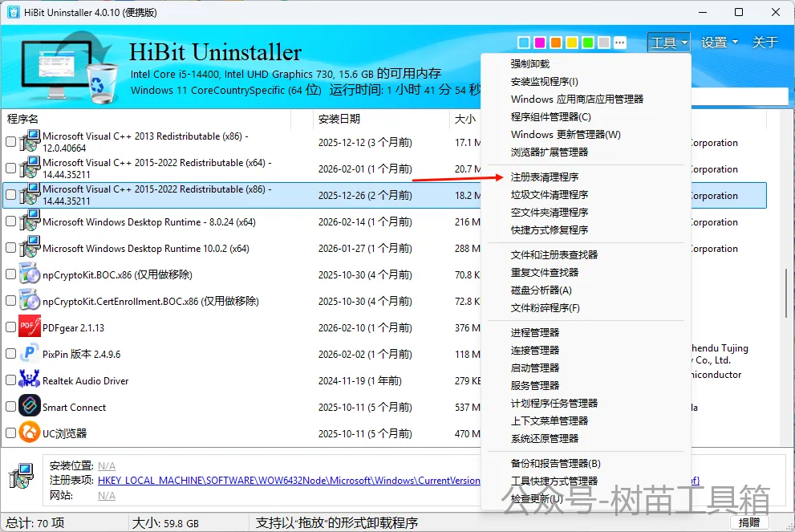Pick the orange theme color swatch
The width and height of the screenshot is (795, 532).
(x=556, y=43)
